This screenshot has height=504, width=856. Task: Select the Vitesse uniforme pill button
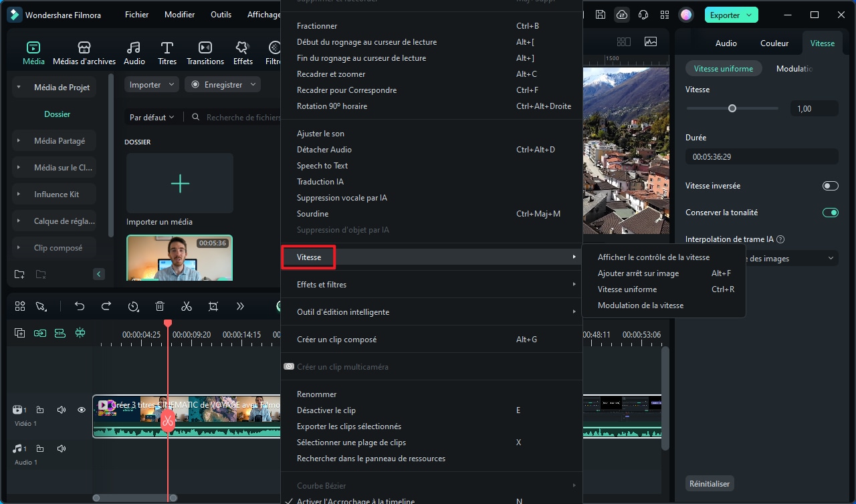coord(724,69)
